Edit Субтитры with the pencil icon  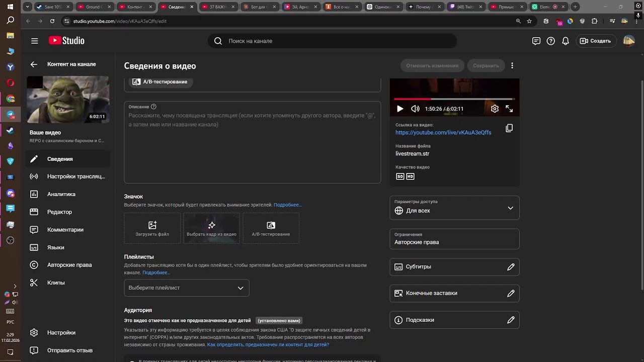pyautogui.click(x=511, y=267)
